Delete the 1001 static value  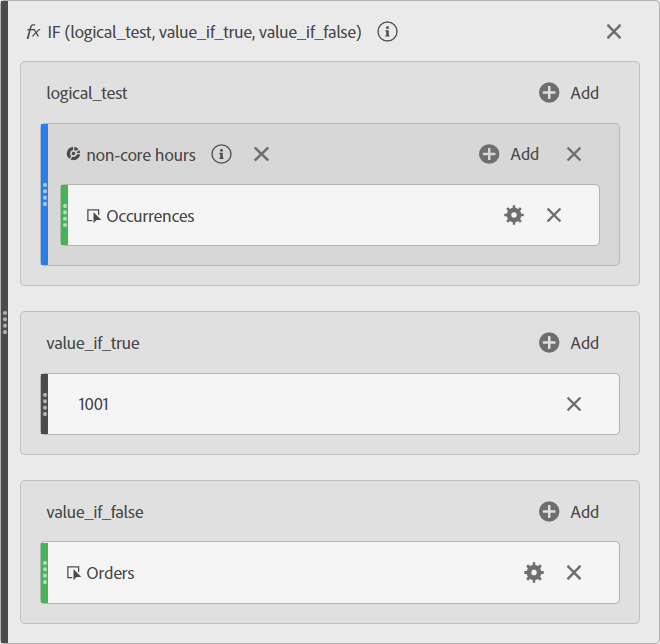(574, 404)
